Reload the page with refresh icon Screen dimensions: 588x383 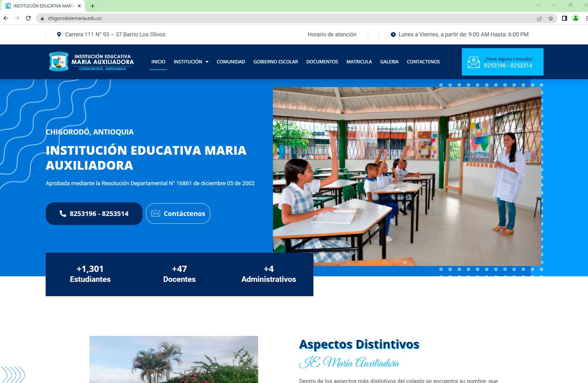coord(28,18)
